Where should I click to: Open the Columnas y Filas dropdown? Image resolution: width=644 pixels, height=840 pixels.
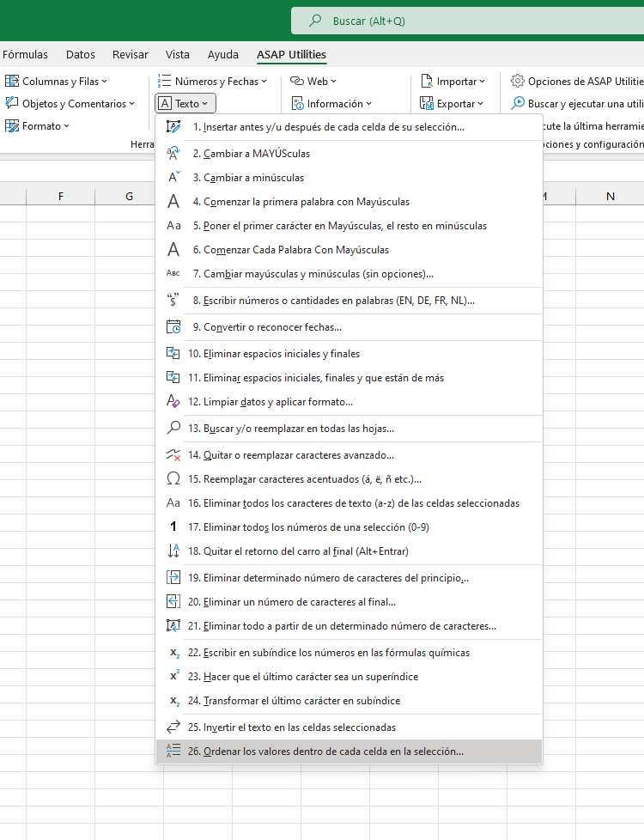click(x=57, y=82)
